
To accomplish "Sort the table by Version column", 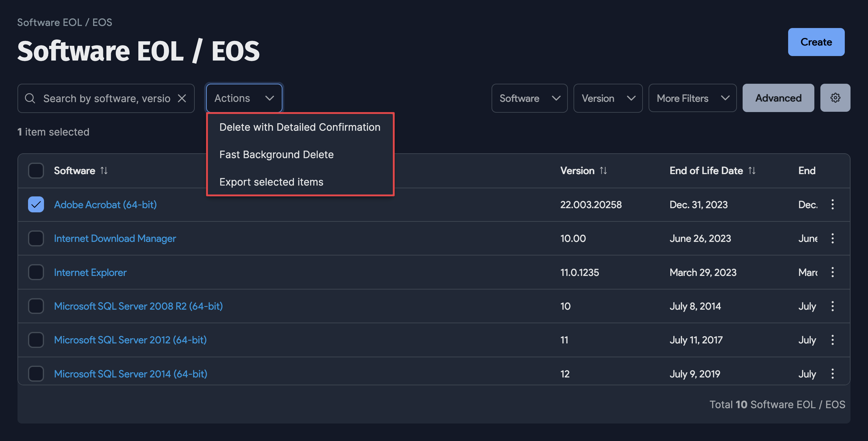I will [603, 170].
